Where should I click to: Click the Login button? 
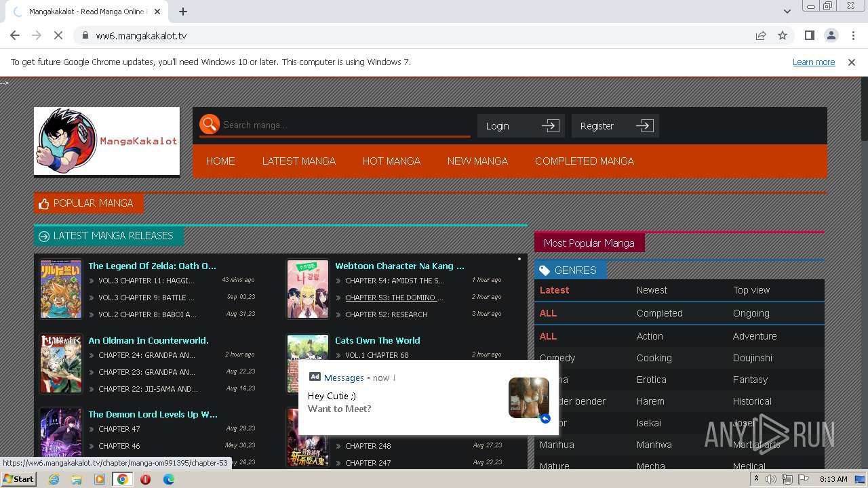coord(521,125)
